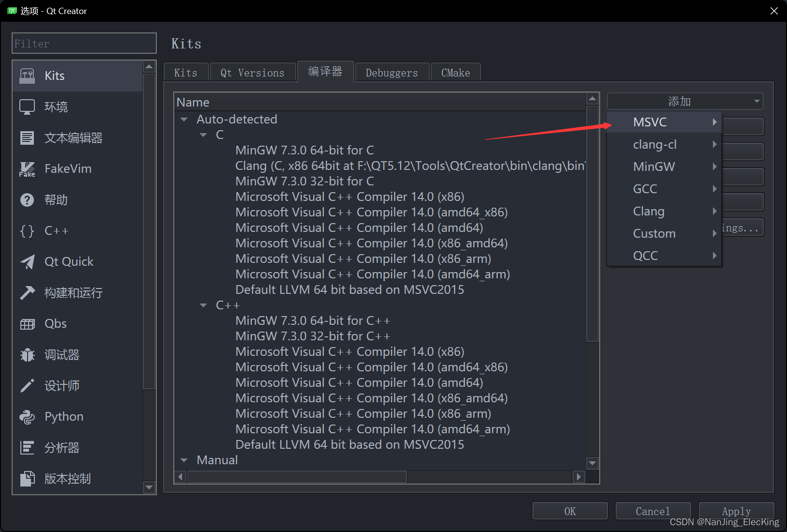787x532 pixels.
Task: Open the Qbs grid icon
Action: click(27, 324)
